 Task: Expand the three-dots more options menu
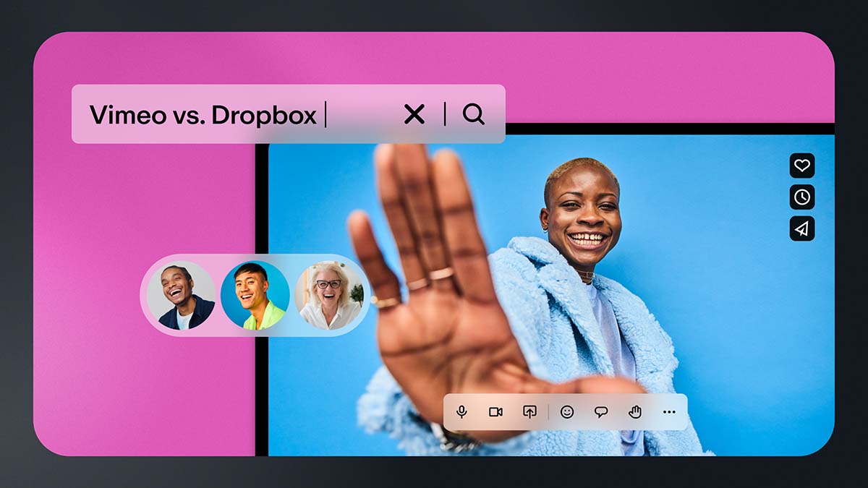[x=669, y=412]
